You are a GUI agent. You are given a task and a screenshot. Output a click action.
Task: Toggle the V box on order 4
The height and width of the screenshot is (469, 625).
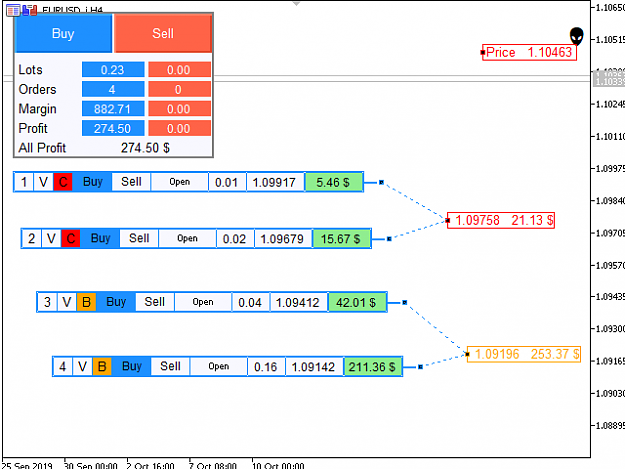(83, 366)
